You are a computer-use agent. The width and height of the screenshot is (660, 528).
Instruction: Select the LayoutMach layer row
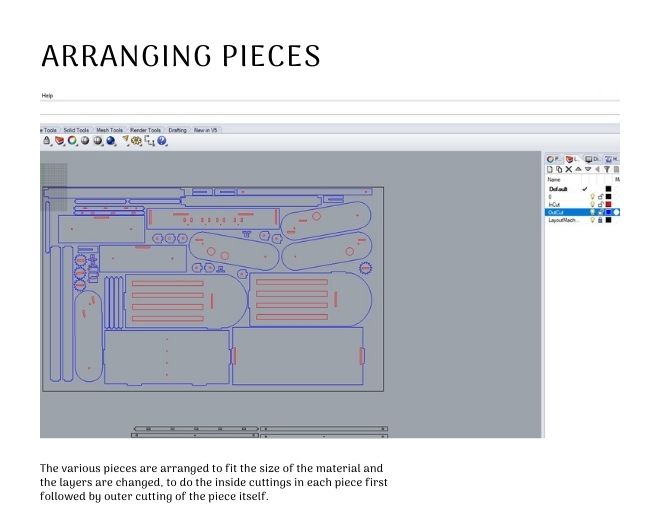(x=583, y=220)
